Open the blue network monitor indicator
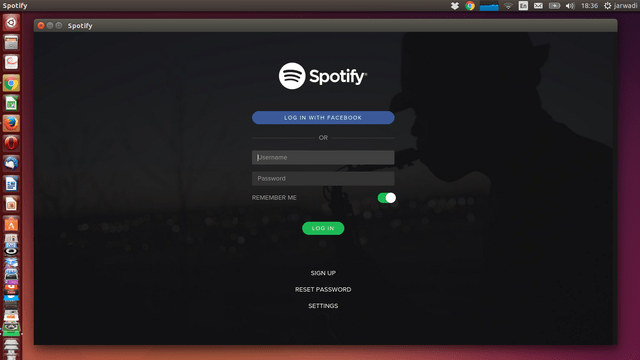640x360 pixels. (489, 6)
